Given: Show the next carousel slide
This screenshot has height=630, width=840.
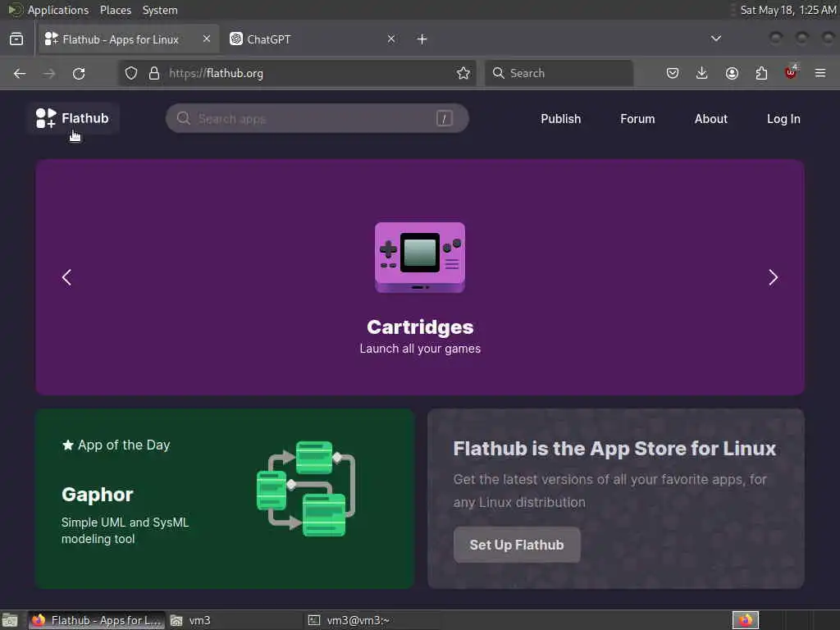Looking at the screenshot, I should coord(773,277).
